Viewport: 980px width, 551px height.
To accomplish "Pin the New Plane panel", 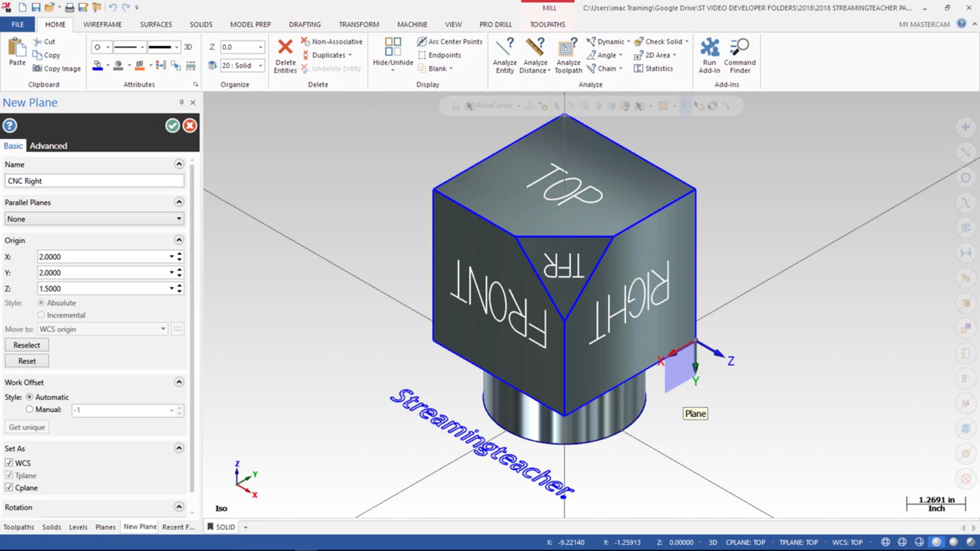I will point(181,103).
